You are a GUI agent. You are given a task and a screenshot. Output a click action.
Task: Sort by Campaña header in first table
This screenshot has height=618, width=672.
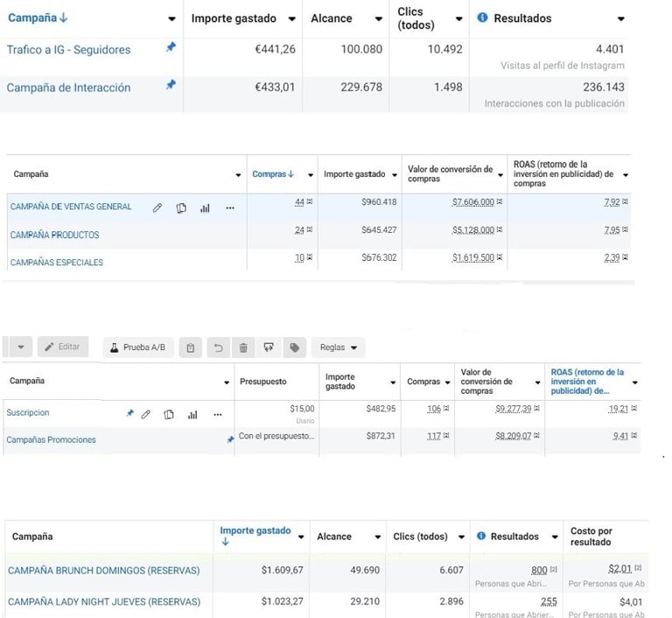click(38, 18)
